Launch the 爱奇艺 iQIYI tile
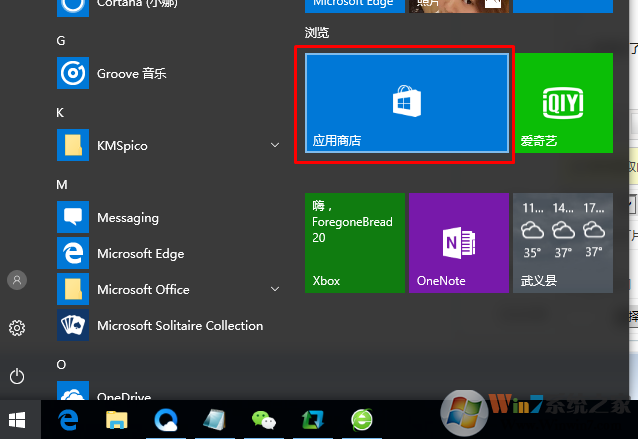 (x=562, y=104)
